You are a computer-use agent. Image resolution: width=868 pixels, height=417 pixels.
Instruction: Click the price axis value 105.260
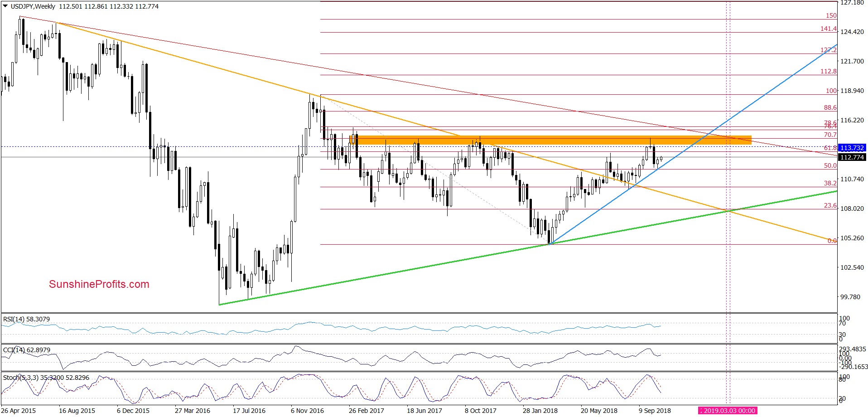(852, 238)
